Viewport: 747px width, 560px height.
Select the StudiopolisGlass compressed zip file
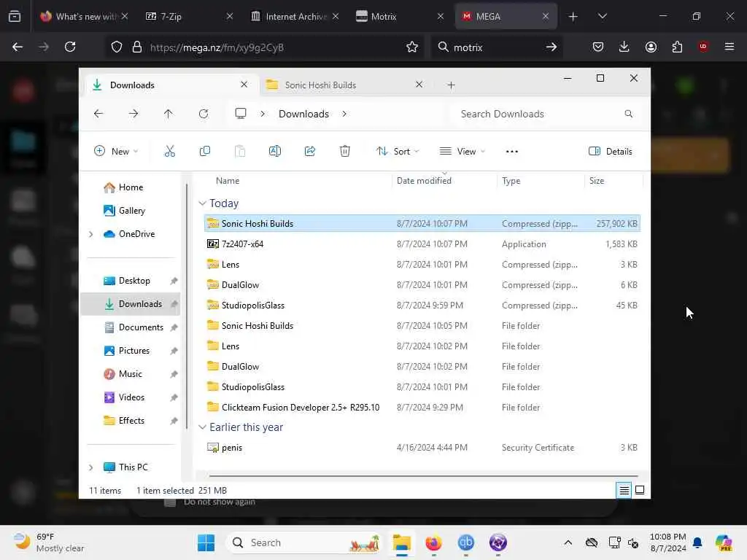click(422, 306)
